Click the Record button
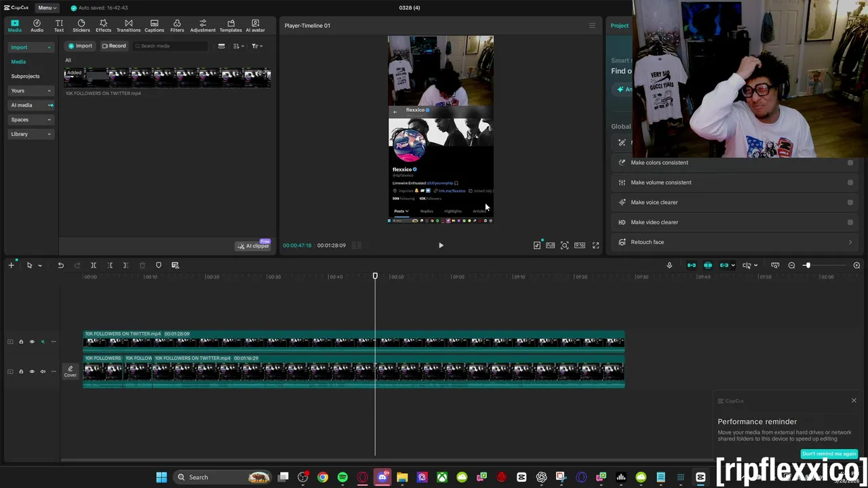 (114, 46)
